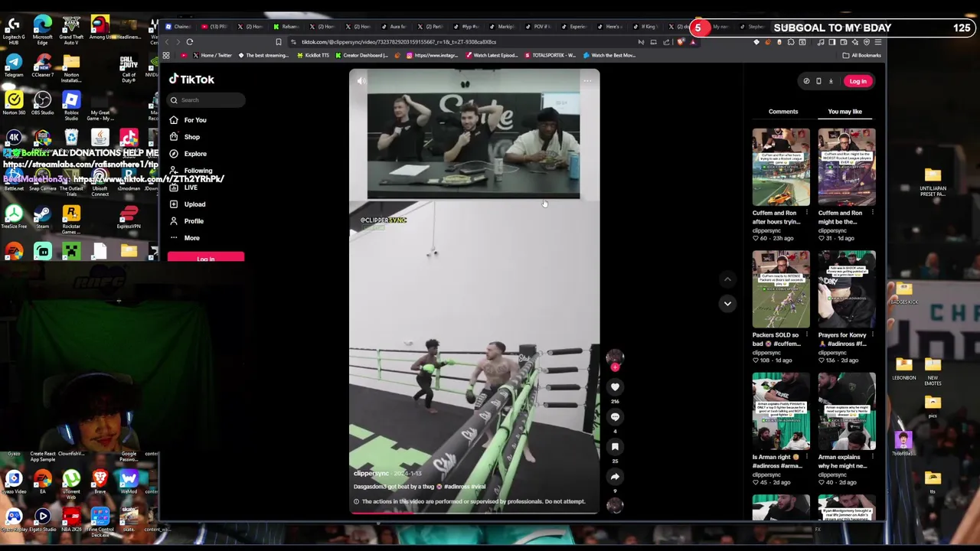Open comments via speech bubble icon
The height and width of the screenshot is (551, 980).
point(615,416)
